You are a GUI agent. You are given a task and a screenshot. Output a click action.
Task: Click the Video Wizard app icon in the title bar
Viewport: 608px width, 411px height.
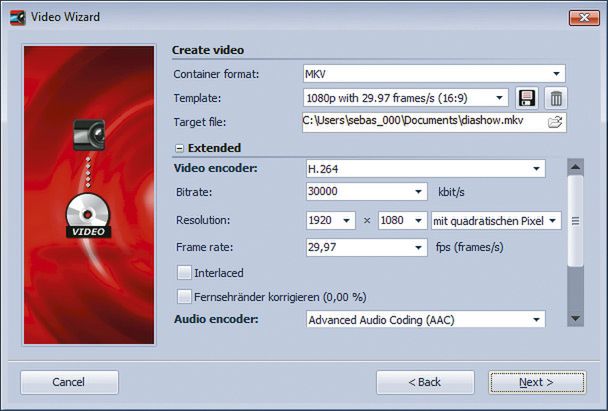coord(18,17)
